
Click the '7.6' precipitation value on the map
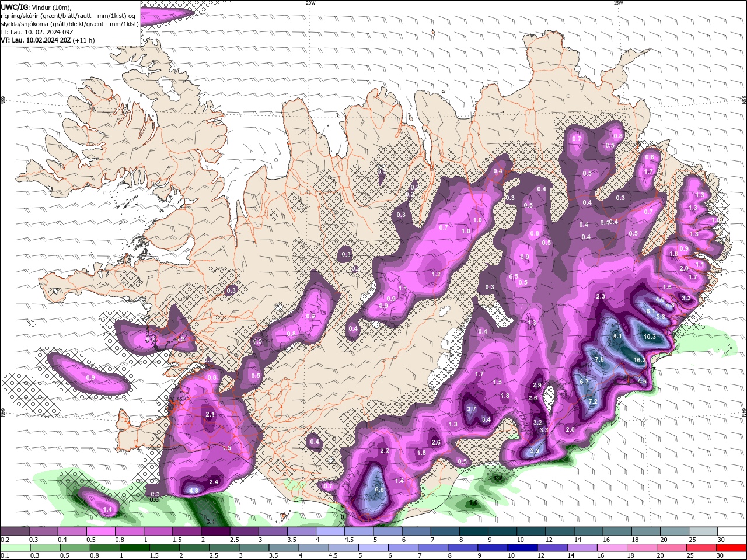[x=599, y=359]
